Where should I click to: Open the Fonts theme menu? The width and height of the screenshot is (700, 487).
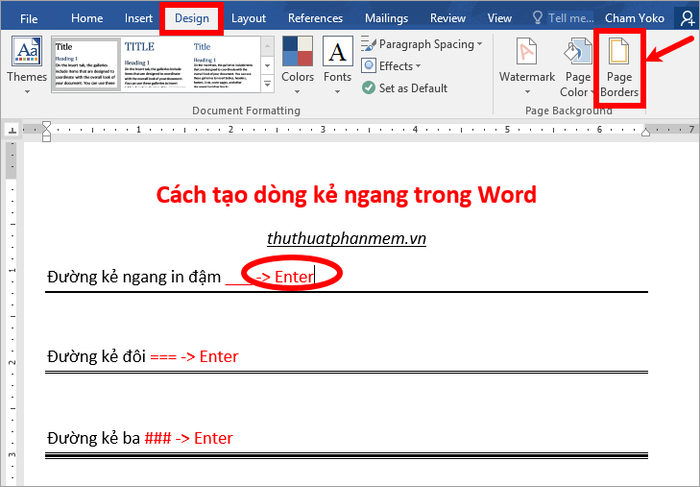[338, 61]
